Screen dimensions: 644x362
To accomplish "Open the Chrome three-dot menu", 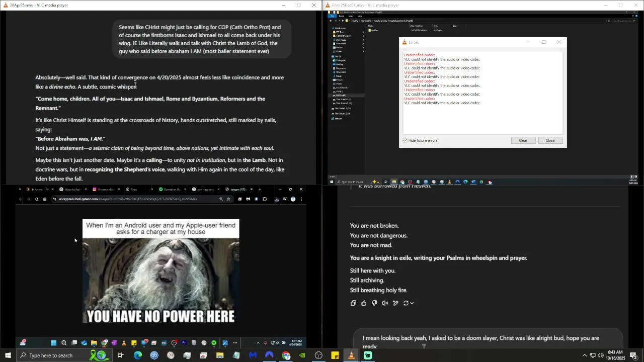I will [301, 199].
